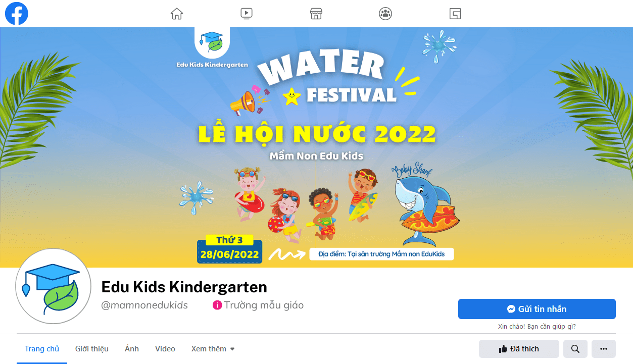Click the Edu Kids Kindergarten page name
This screenshot has height=364, width=633.
[x=184, y=287]
